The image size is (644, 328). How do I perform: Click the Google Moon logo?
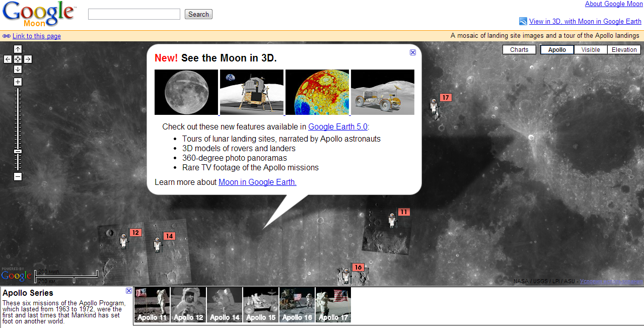coord(39,14)
